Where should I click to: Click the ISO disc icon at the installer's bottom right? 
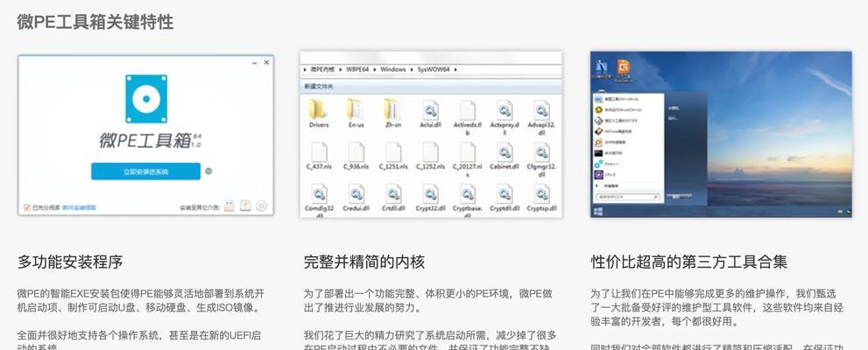tap(261, 206)
